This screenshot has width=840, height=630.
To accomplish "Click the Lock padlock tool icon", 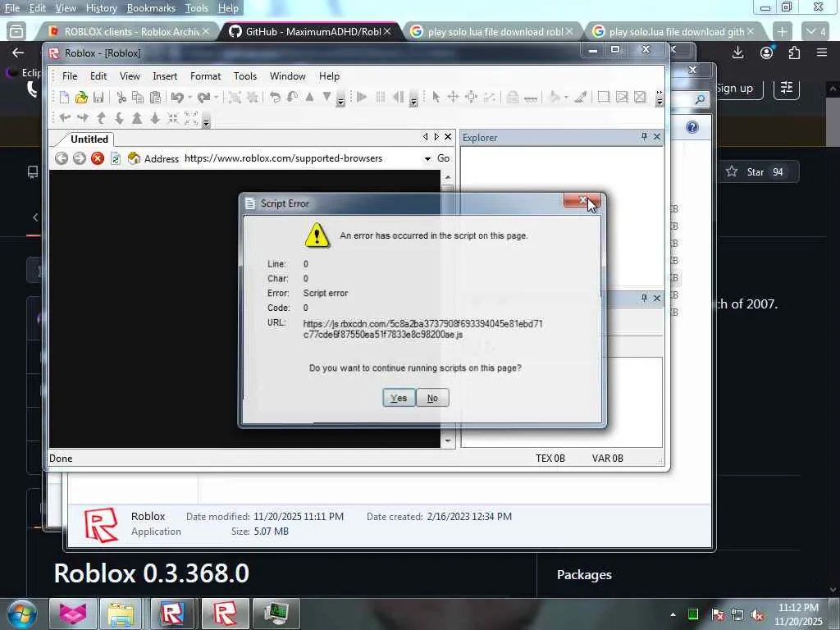I will (x=513, y=97).
